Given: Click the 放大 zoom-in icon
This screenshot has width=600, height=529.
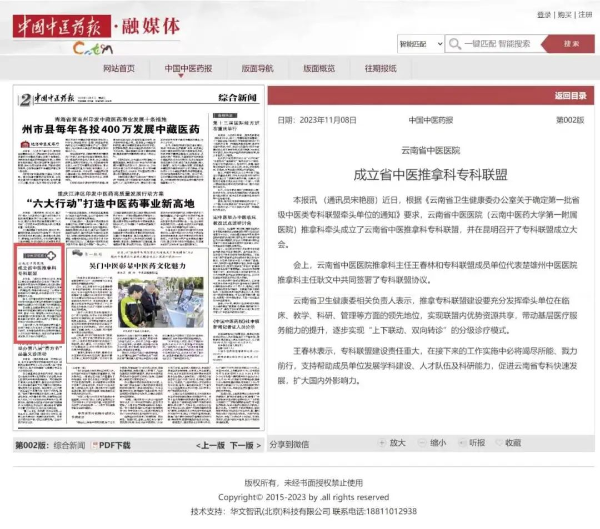Looking at the screenshot, I should tap(383, 443).
